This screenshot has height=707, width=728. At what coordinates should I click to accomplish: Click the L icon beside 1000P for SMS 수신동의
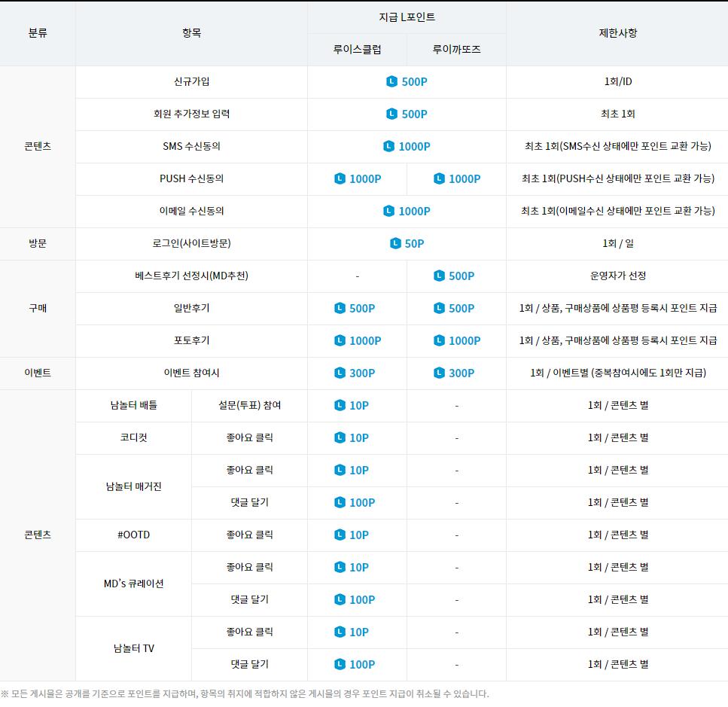388,147
